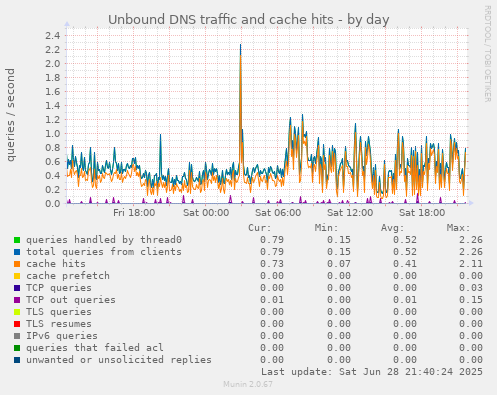
Task: Click the dark blue TCP queries swatch
Action: (17, 288)
